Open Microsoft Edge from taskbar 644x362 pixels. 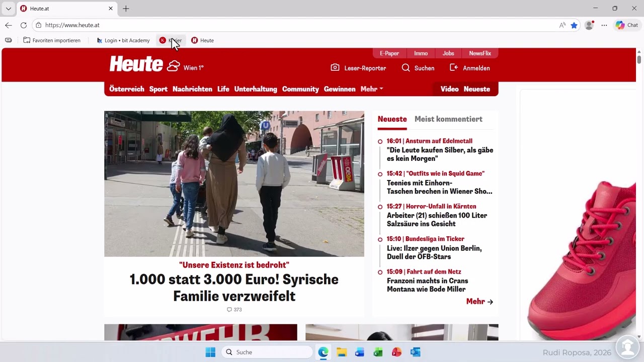(x=323, y=352)
